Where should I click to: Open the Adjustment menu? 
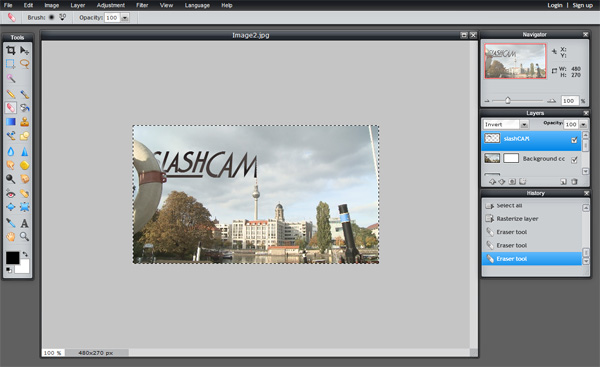111,5
